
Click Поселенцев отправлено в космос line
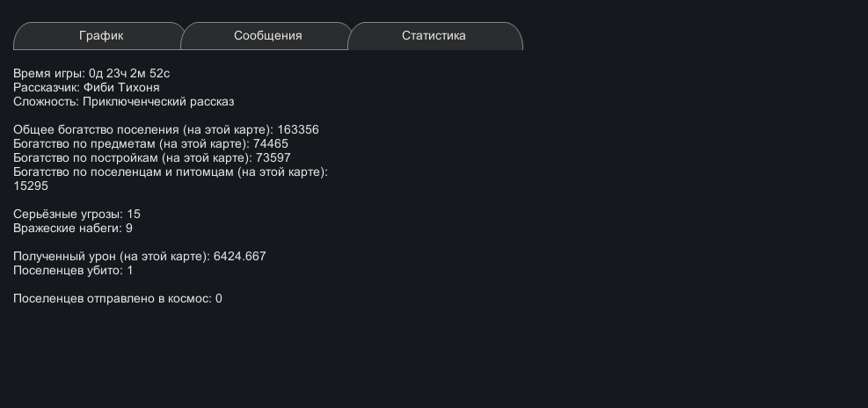coord(117,299)
